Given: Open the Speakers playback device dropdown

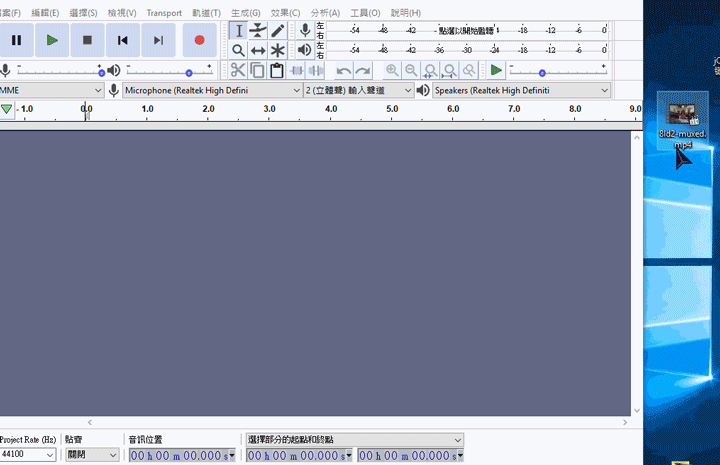Looking at the screenshot, I should pos(522,90).
